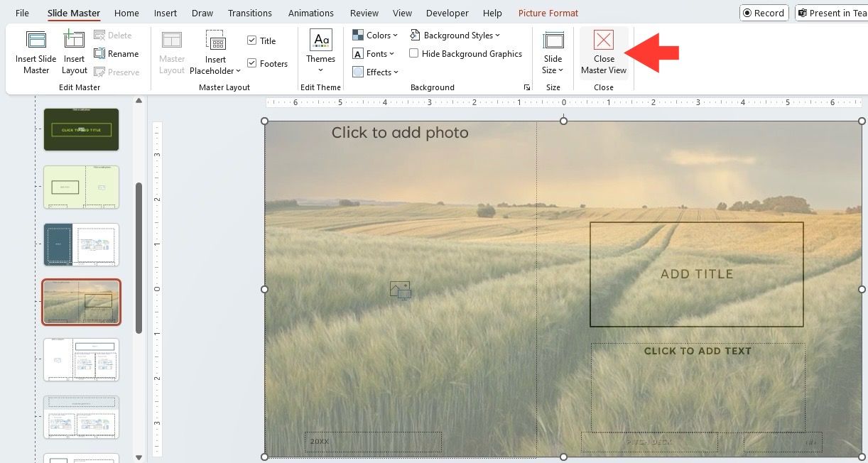Click the 'Click to add photo' text
This screenshot has height=463, width=868.
click(400, 133)
